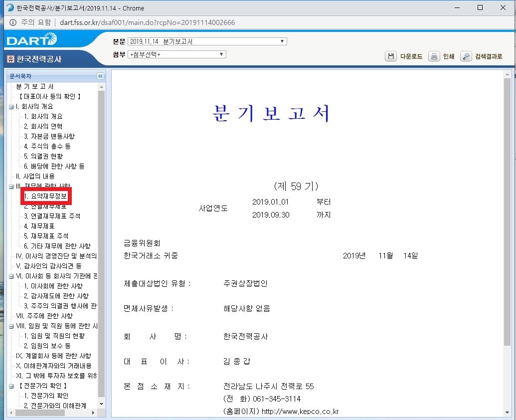
Task: Click the document pane scroll up arrow
Action: coord(507,75)
